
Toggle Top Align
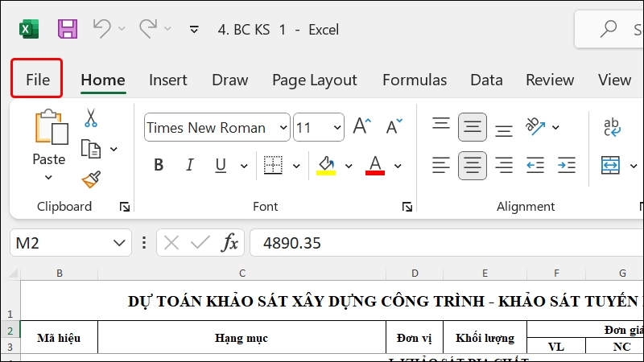[440, 123]
